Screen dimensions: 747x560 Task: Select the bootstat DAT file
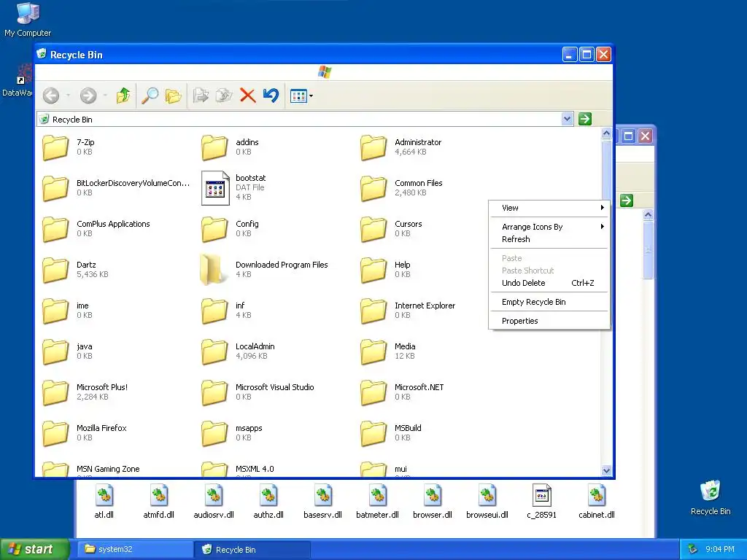[x=215, y=188]
